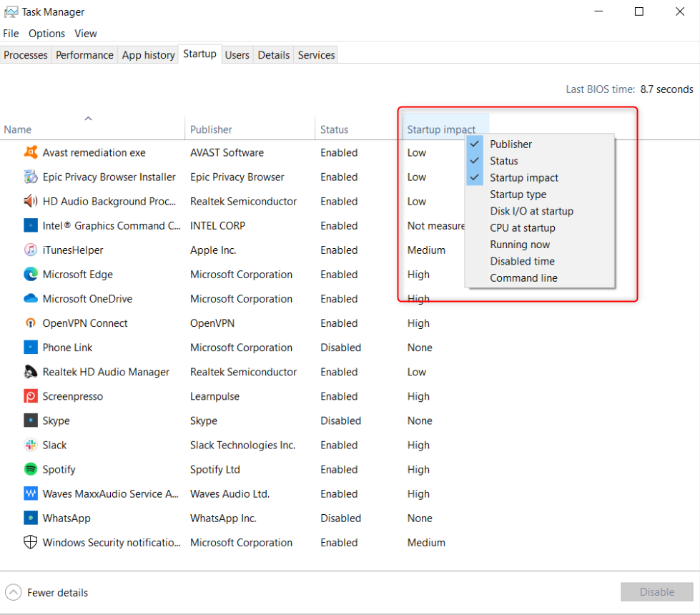Switch to the Processes tab
This screenshot has width=700, height=615.
point(26,55)
